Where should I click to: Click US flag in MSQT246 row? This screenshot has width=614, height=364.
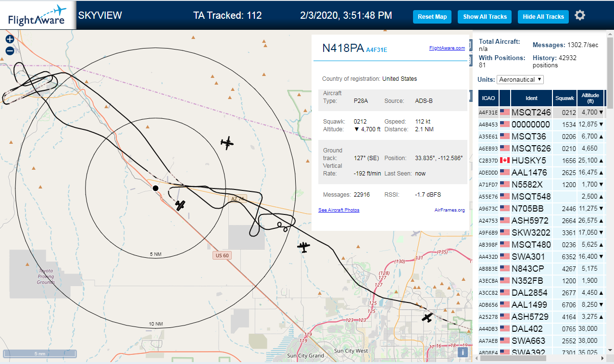505,113
